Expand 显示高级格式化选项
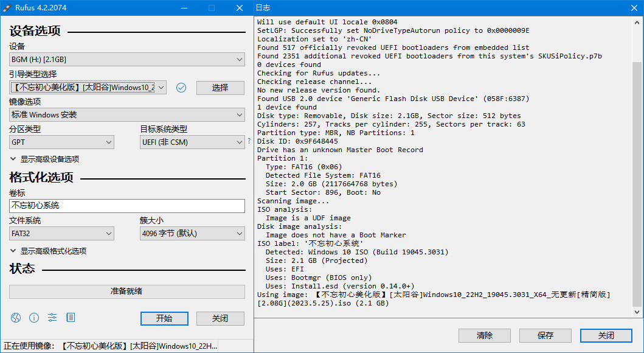Image resolution: width=644 pixels, height=353 pixels. pyautogui.click(x=53, y=249)
